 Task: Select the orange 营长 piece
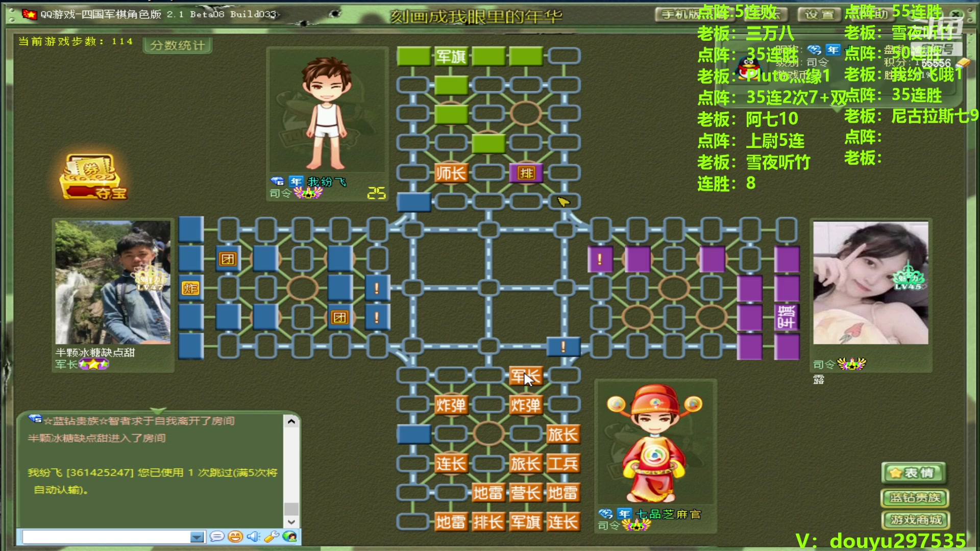point(526,493)
